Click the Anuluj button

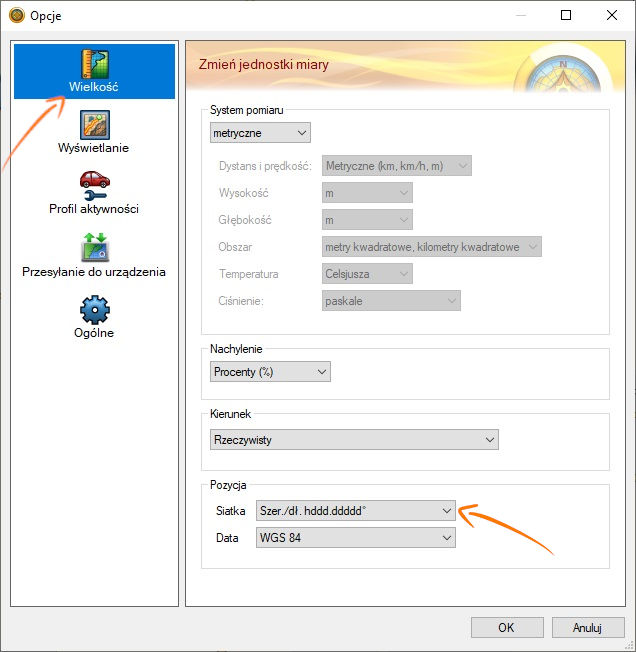click(586, 628)
